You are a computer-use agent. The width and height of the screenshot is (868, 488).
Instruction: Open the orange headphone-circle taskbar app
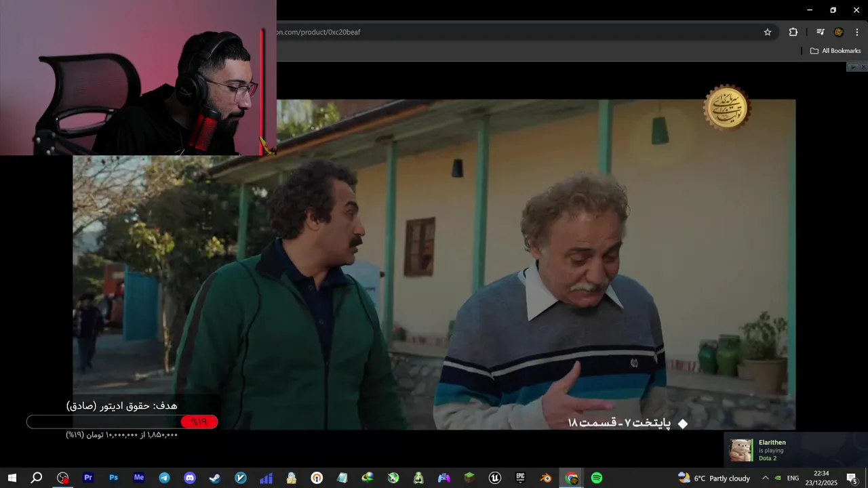point(317,478)
